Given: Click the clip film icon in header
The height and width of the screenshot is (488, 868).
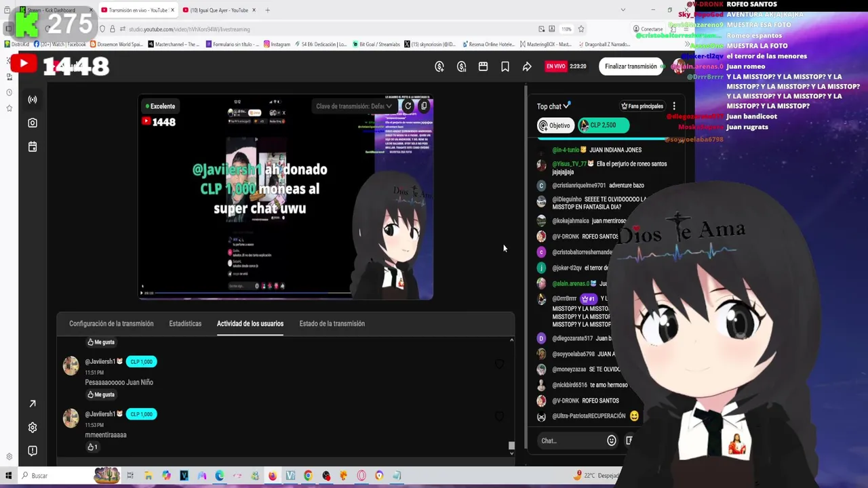Looking at the screenshot, I should (483, 66).
